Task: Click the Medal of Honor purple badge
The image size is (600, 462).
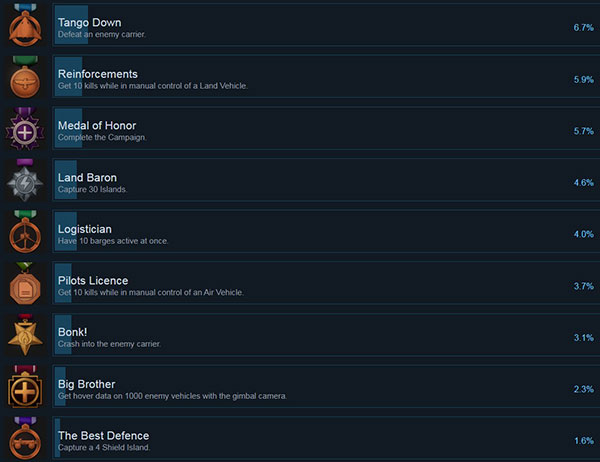Action: [x=25, y=129]
